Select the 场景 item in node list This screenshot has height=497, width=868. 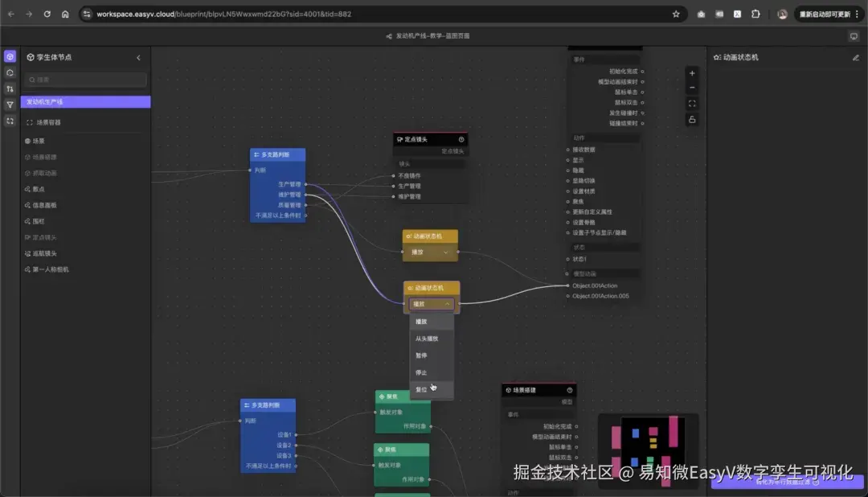coord(39,142)
